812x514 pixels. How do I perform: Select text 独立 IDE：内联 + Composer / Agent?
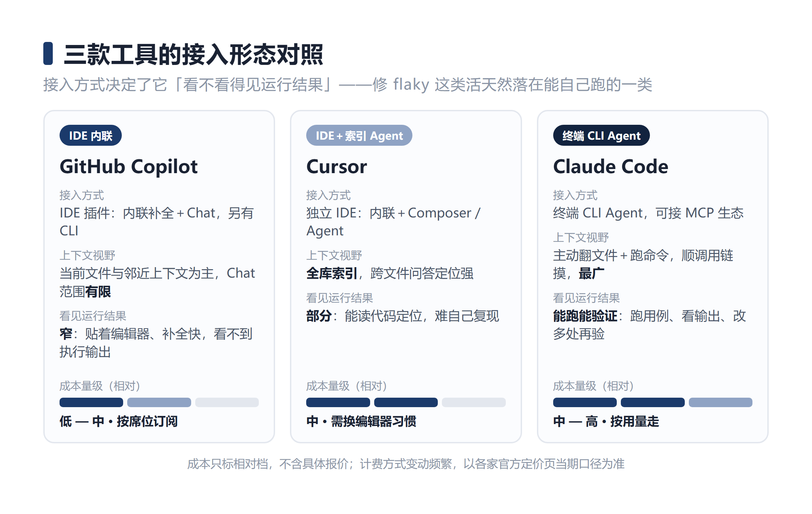coord(393,222)
